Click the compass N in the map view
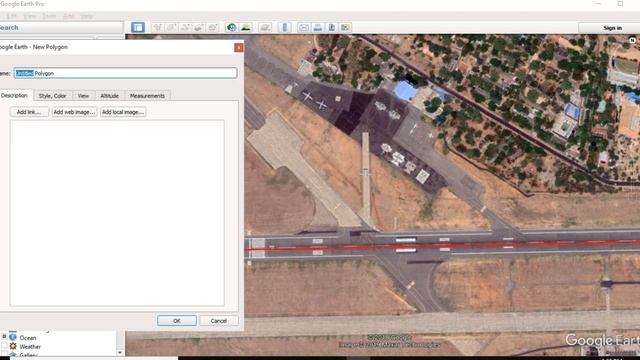Image resolution: width=640 pixels, height=360 pixels. pos(632,40)
